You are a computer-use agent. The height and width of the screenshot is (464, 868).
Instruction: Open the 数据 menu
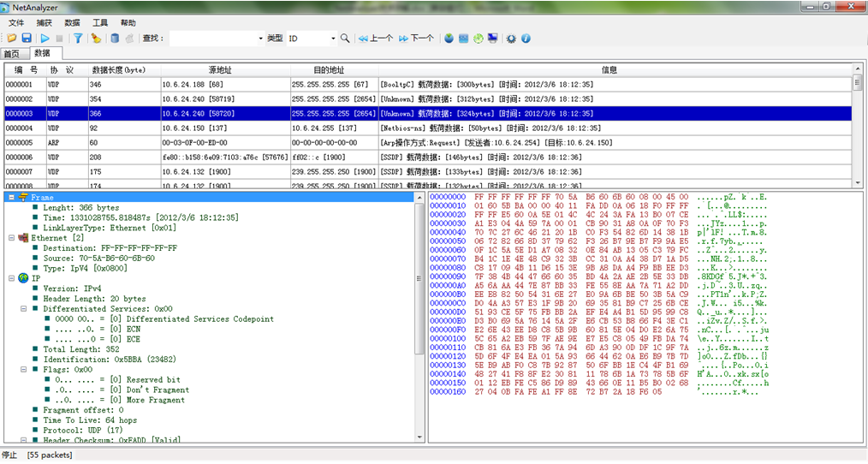coord(72,23)
